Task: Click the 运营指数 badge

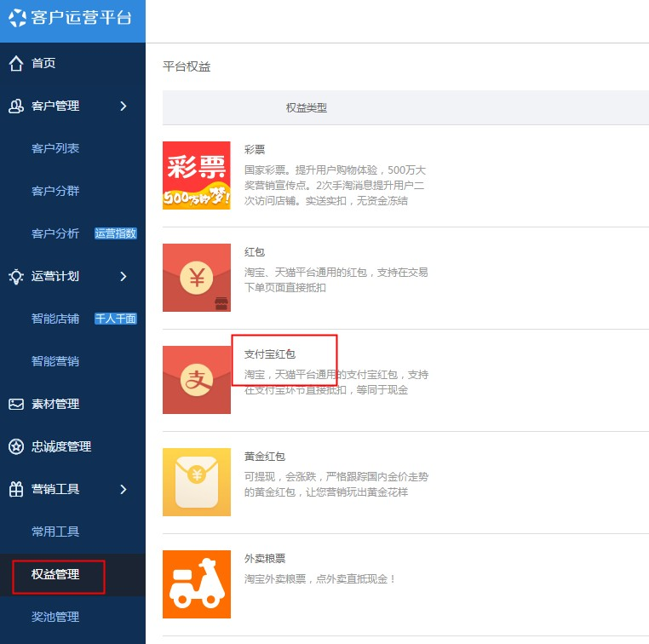Action: coord(116,233)
